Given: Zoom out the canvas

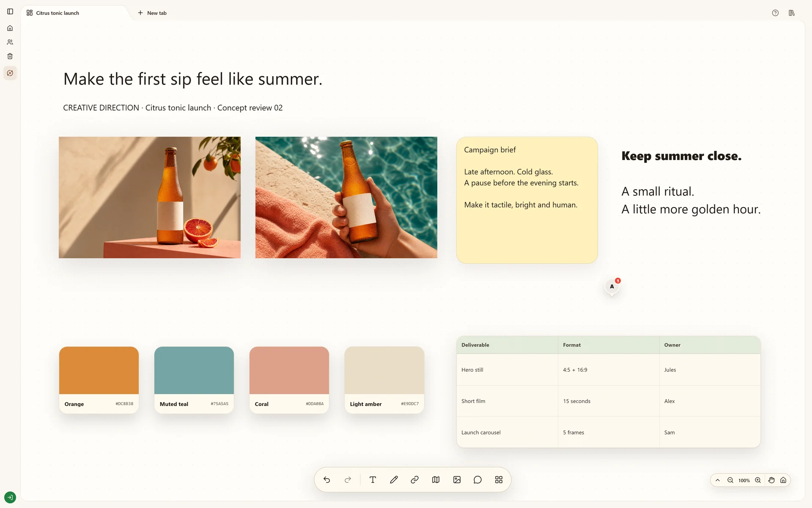Looking at the screenshot, I should pyautogui.click(x=730, y=480).
